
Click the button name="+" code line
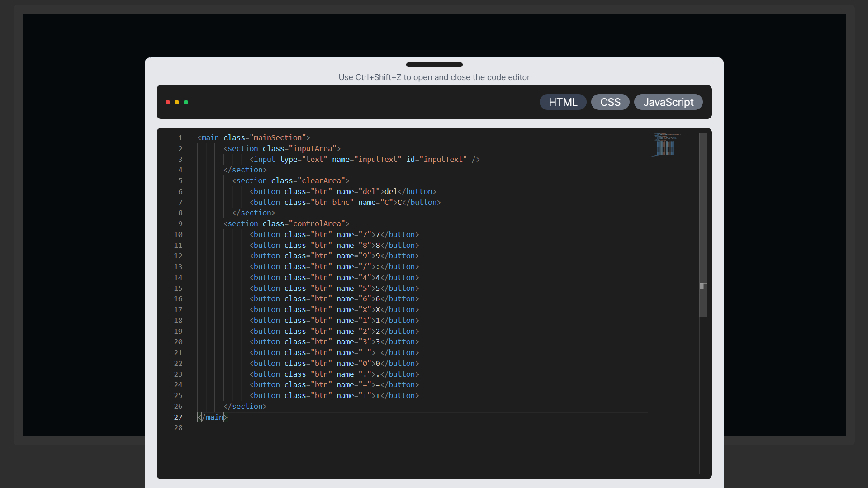pyautogui.click(x=334, y=395)
